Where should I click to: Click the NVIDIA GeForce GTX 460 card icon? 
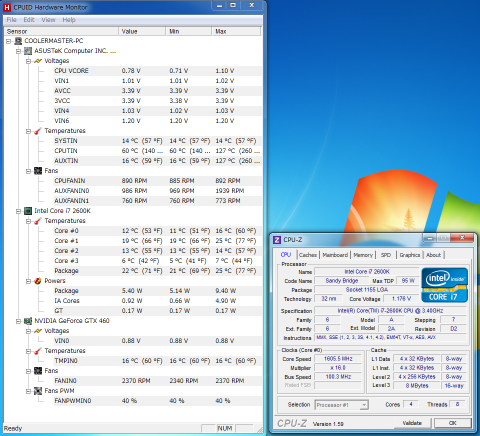[28, 321]
